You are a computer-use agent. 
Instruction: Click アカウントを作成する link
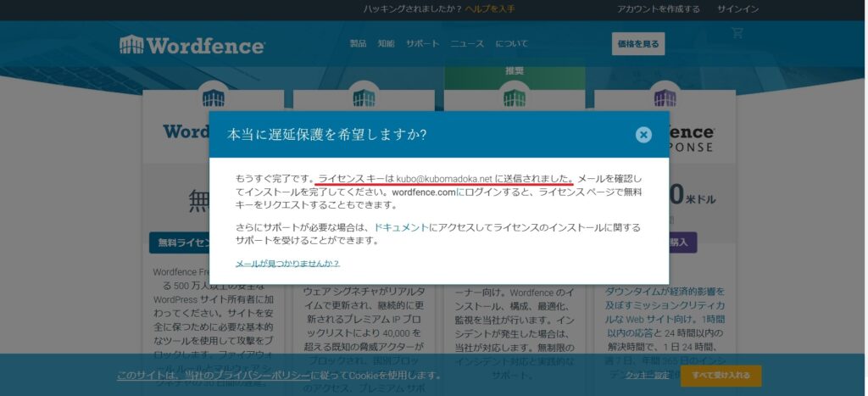(x=658, y=9)
